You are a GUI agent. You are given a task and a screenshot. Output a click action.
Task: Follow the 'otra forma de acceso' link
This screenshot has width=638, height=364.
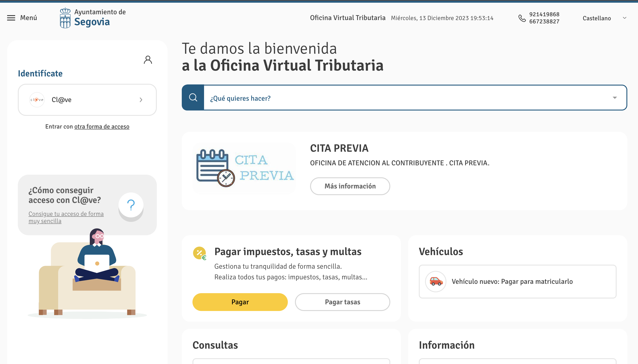[102, 127]
